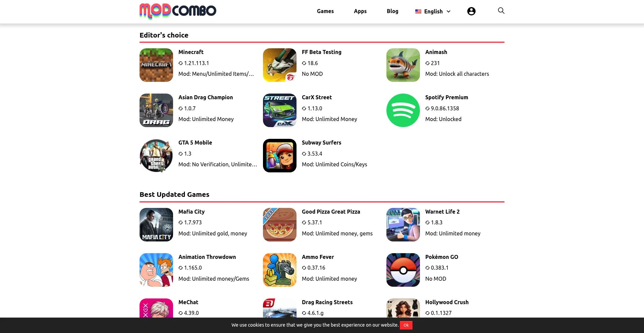Screen dimensions: 644x333
Task: Click the Pokémon GO pokeball icon
Action: (403, 270)
